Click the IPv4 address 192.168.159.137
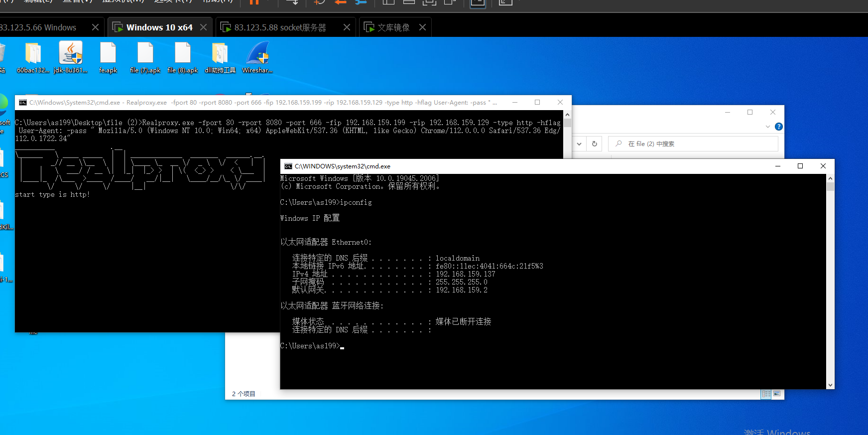This screenshot has width=868, height=435. [465, 274]
